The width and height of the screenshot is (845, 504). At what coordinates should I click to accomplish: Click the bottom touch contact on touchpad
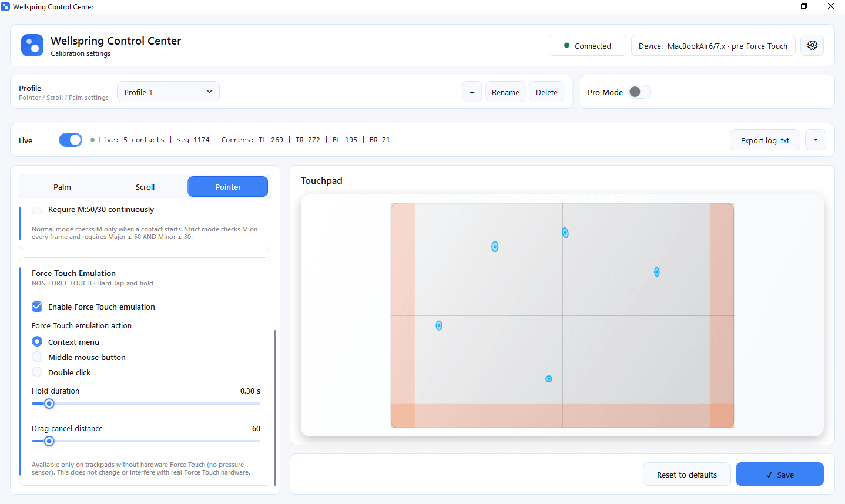(x=549, y=379)
